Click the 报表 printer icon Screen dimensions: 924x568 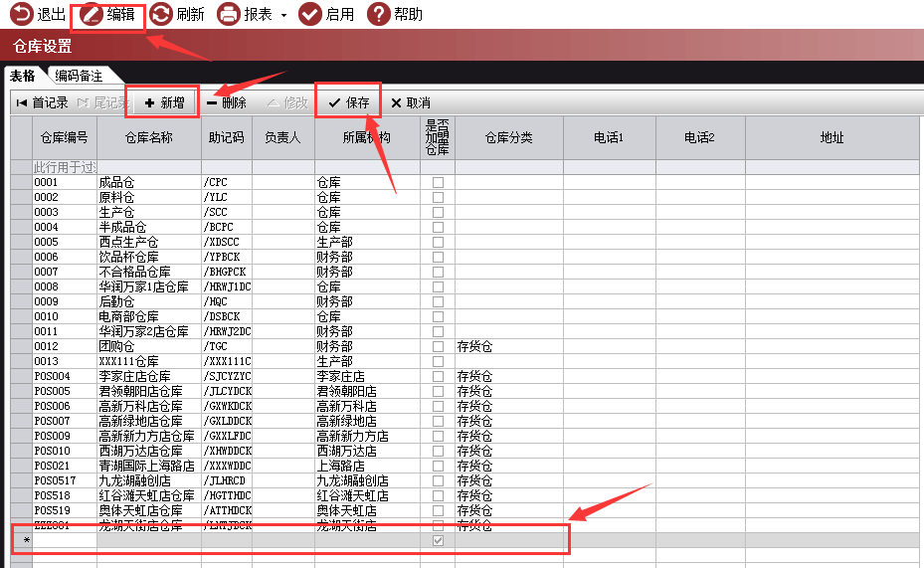[x=229, y=14]
